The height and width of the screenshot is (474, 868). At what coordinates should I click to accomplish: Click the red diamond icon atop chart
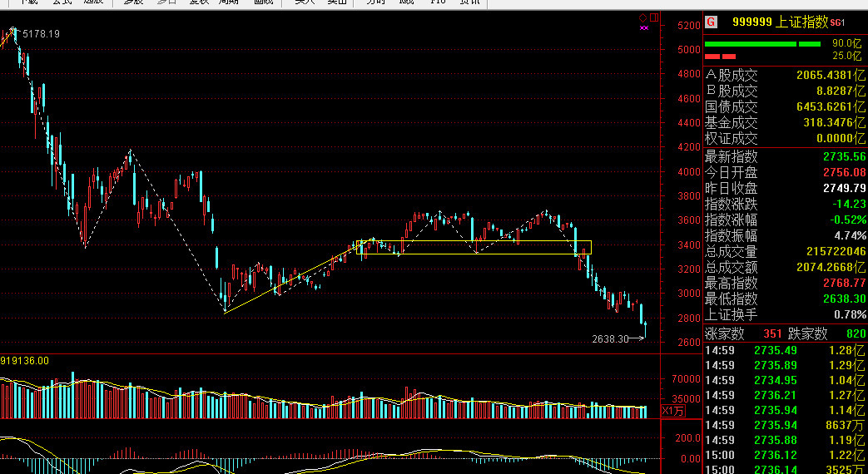click(x=642, y=17)
